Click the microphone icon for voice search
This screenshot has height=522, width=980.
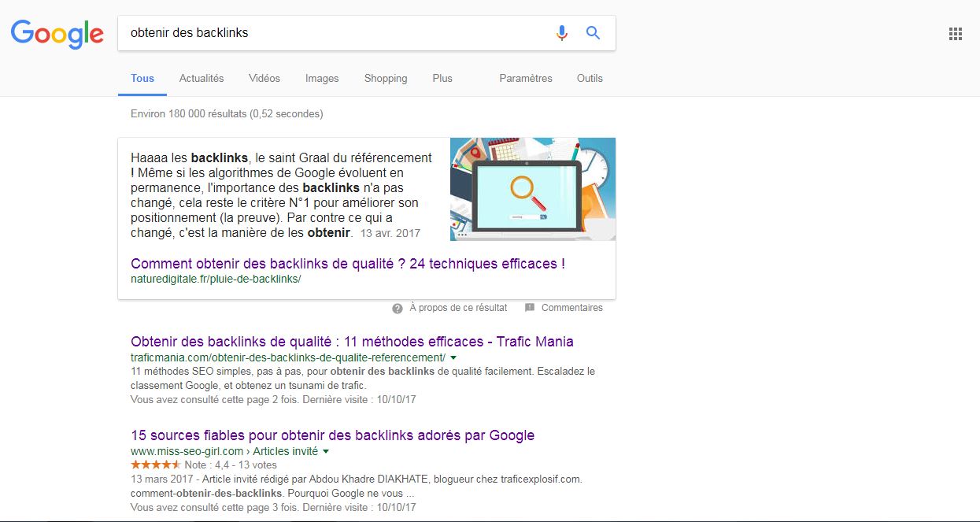point(561,32)
